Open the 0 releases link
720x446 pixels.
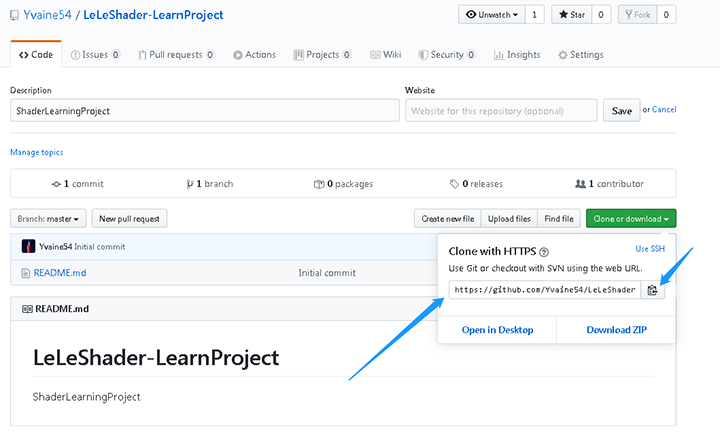(x=476, y=184)
